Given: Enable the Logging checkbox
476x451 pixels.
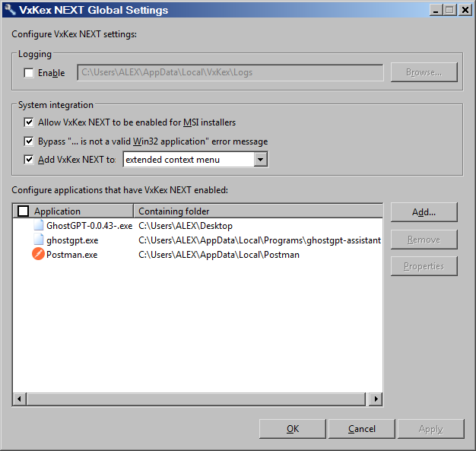Looking at the screenshot, I should [x=29, y=73].
